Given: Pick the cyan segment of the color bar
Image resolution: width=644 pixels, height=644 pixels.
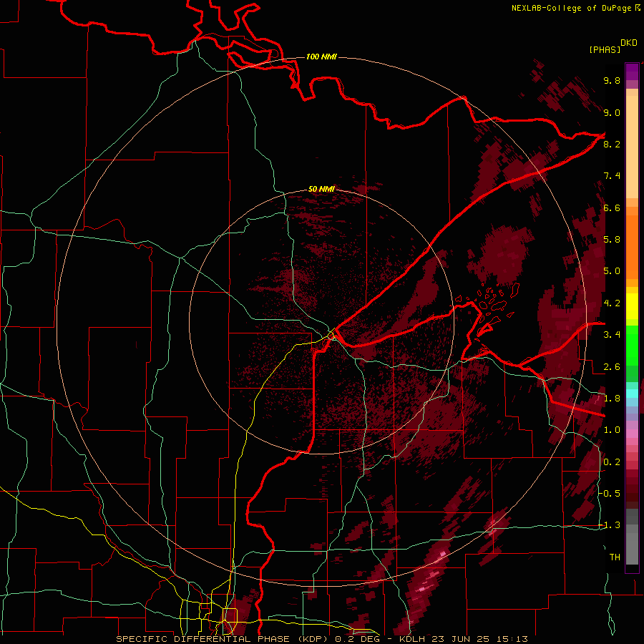Looking at the screenshot, I should tap(632, 394).
